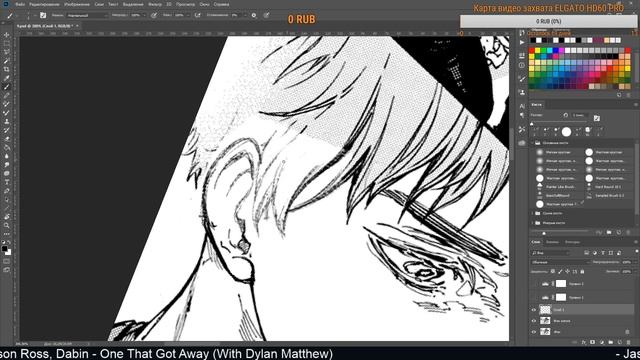
Task: Create a new layer group folder
Action: [611, 342]
